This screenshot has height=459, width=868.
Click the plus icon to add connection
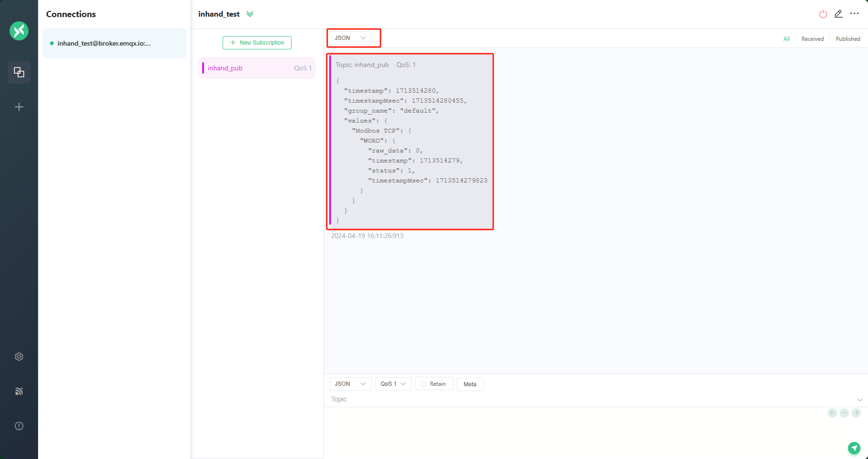(x=19, y=107)
